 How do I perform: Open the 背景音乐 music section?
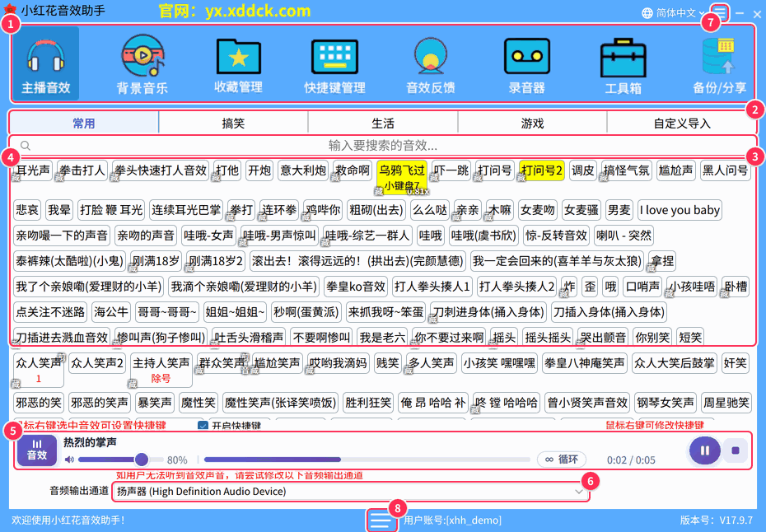click(142, 63)
